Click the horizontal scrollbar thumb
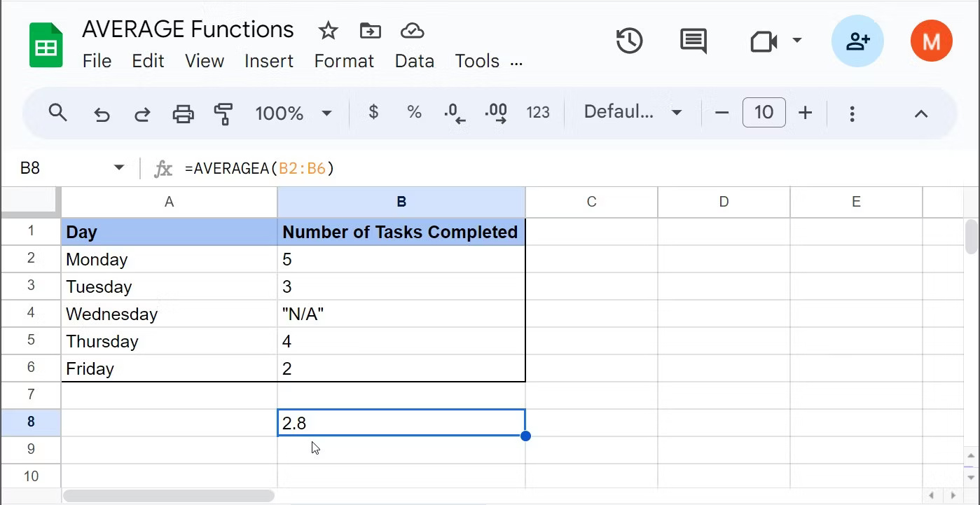This screenshot has width=980, height=505. (168, 496)
